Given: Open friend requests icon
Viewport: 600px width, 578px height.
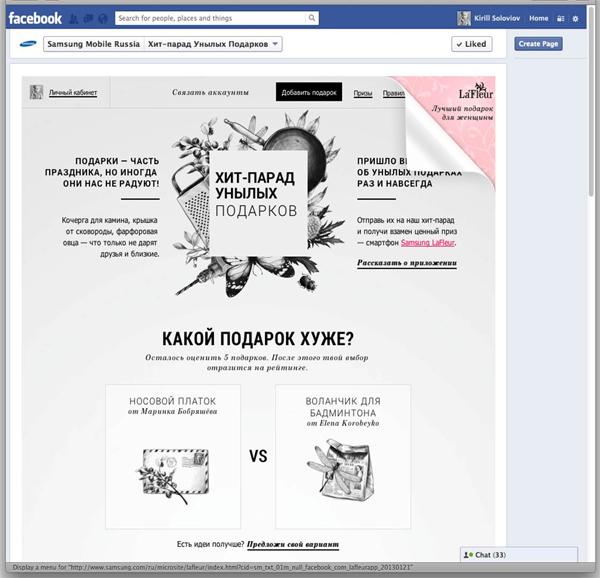Looking at the screenshot, I should tap(76, 18).
